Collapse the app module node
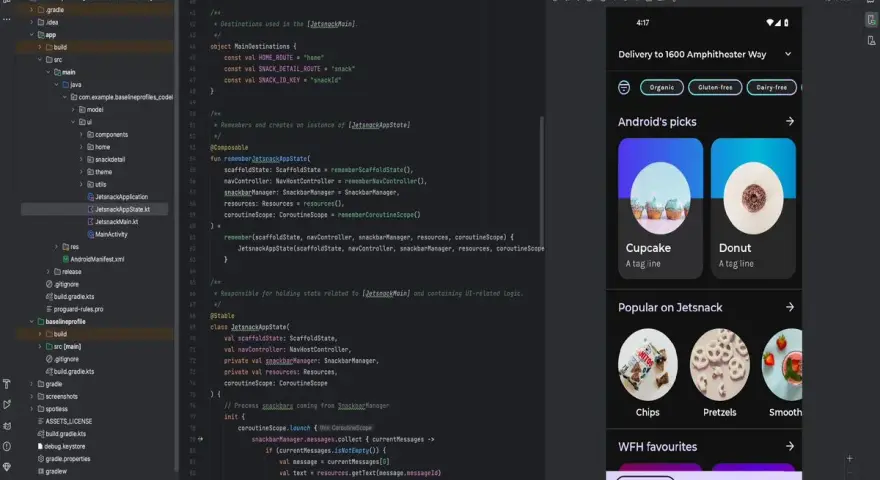The image size is (880, 480). coord(32,35)
